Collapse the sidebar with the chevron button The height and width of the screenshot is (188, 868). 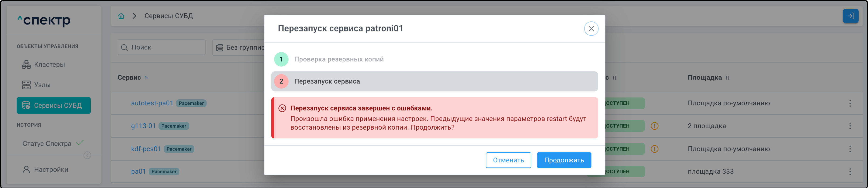(87, 155)
